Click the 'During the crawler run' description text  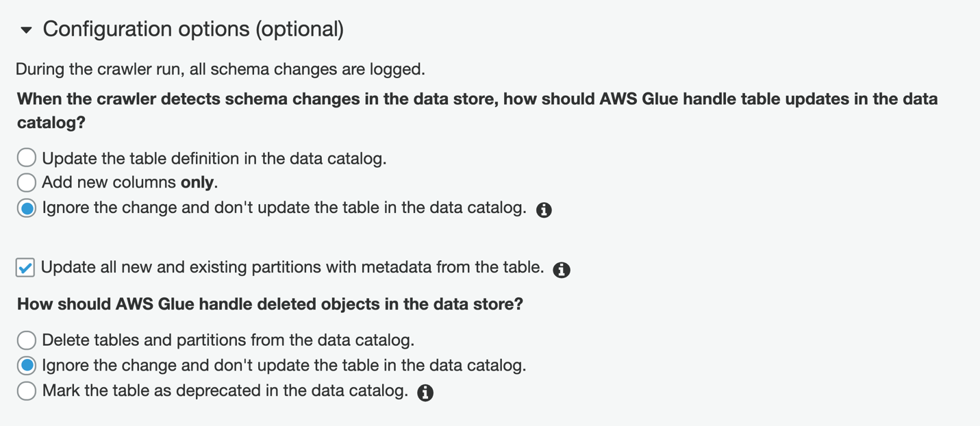point(220,69)
